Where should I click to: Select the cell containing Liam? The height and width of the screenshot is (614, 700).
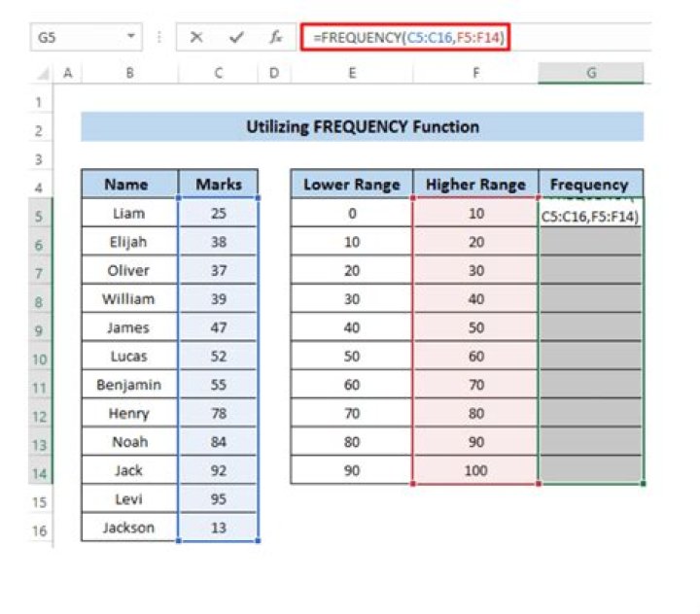[129, 213]
